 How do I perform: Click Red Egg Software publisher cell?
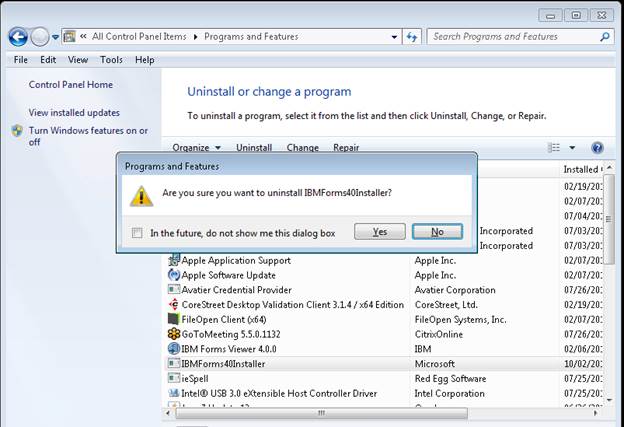click(450, 378)
